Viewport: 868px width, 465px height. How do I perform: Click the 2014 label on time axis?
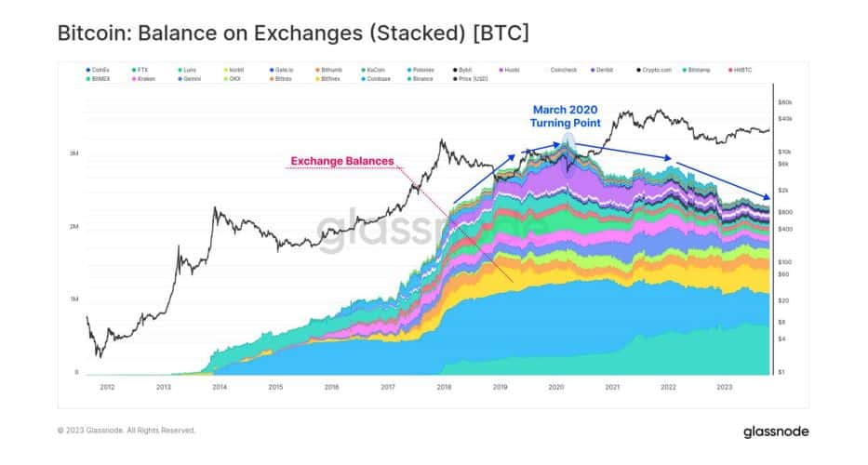[220, 386]
